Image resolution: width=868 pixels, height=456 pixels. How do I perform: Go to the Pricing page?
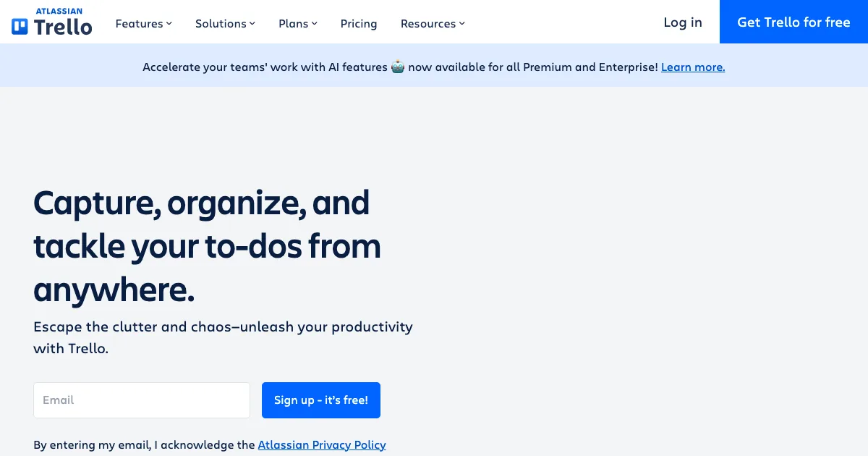pos(359,24)
